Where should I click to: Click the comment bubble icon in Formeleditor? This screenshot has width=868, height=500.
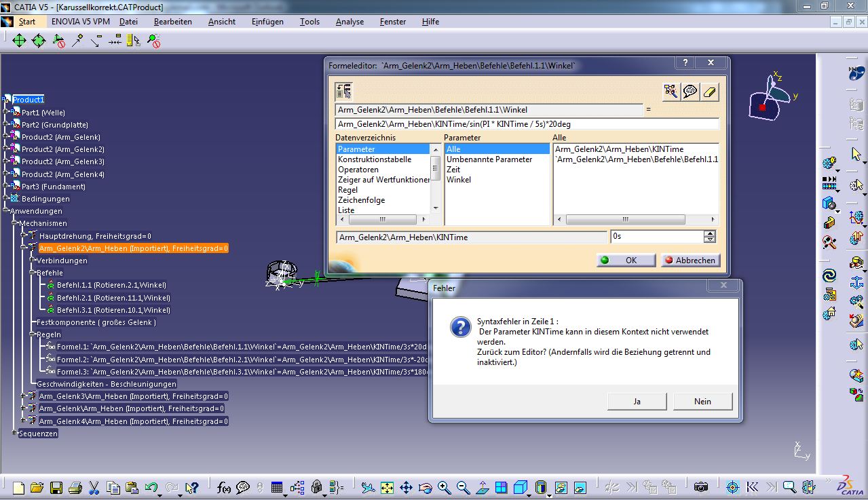(x=690, y=92)
